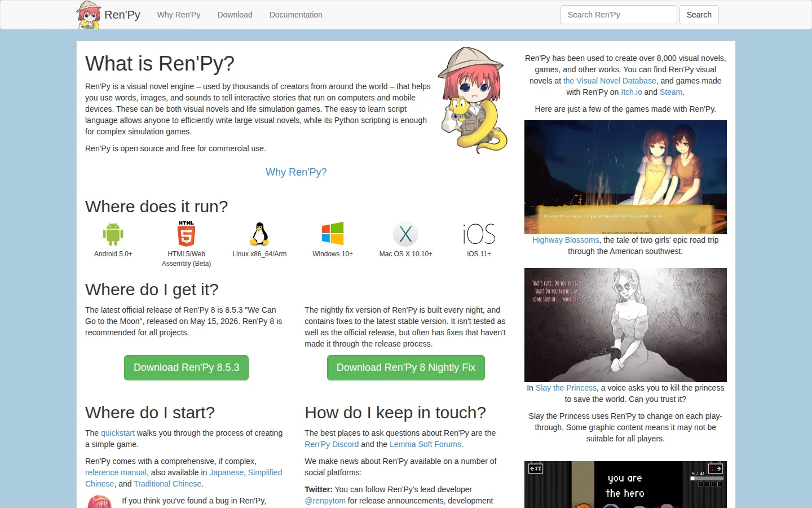Image resolution: width=812 pixels, height=508 pixels.
Task: Click the 'Linux x86_64/Arm' label
Action: point(259,254)
